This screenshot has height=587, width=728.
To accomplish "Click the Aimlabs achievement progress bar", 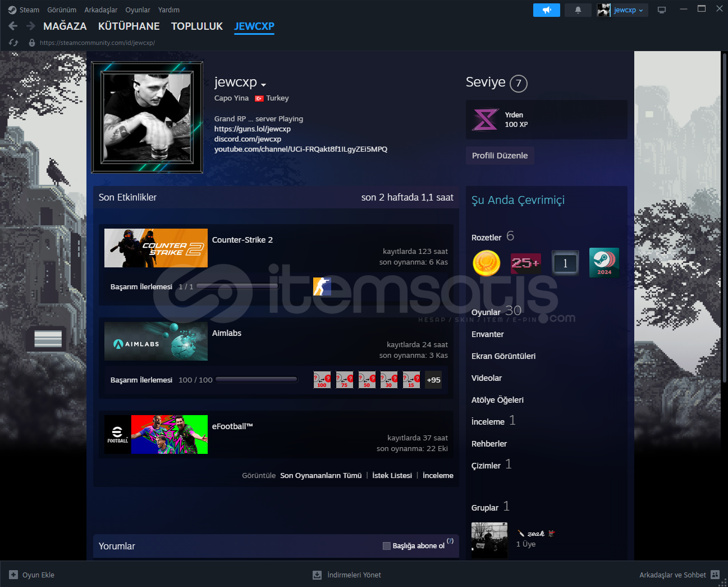I will click(257, 380).
